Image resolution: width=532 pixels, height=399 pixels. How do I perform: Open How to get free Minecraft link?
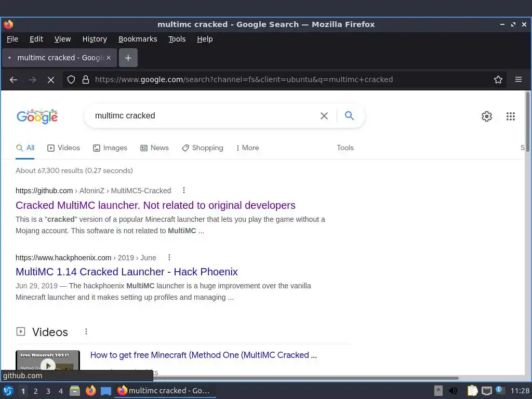coord(204,355)
